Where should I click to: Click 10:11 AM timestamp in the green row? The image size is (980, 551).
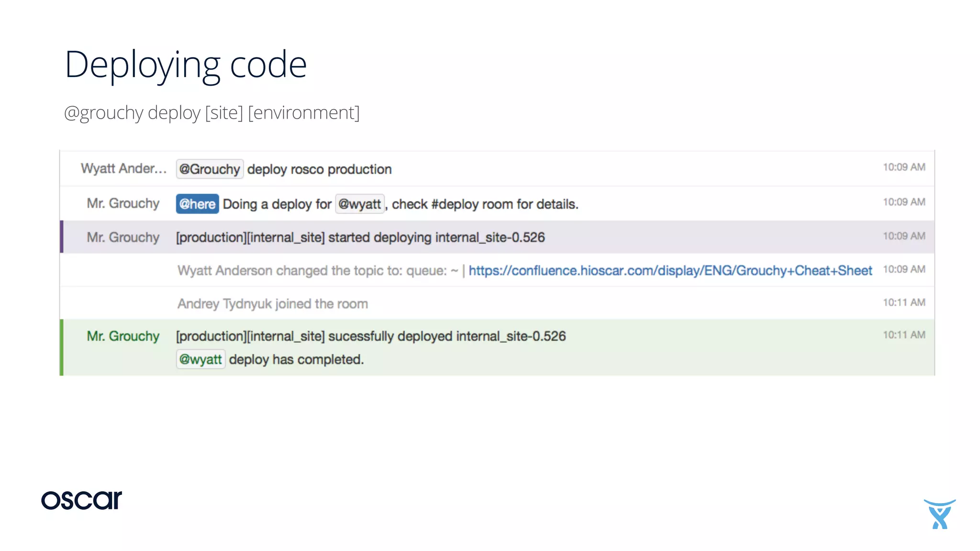click(904, 335)
